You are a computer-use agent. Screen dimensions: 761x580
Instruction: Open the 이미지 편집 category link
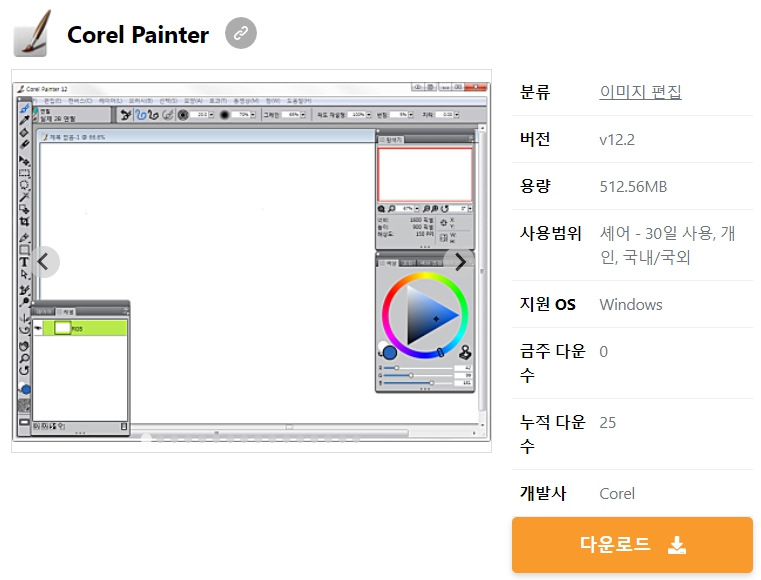(x=640, y=92)
